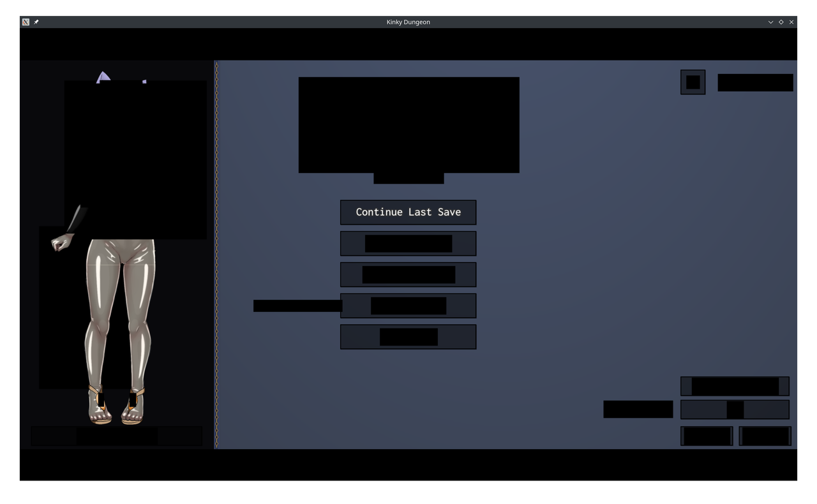The width and height of the screenshot is (817, 504).
Task: Click the leftmost label under the character preview
Action: coord(53,436)
